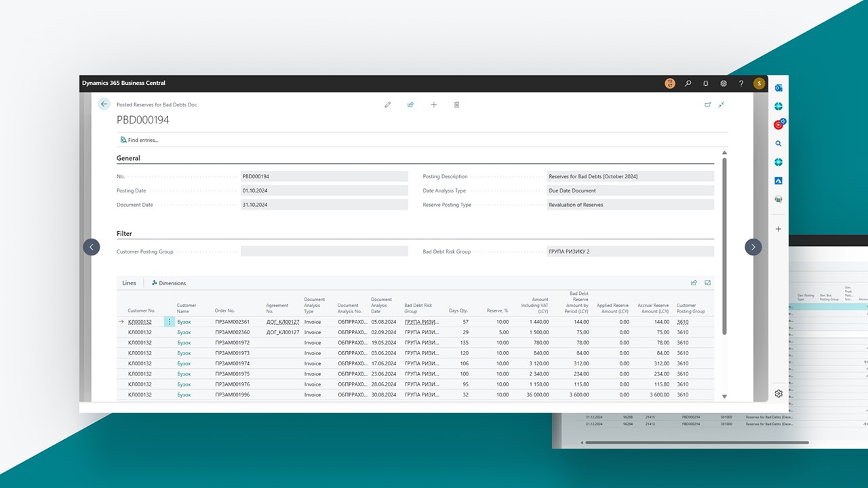Viewport: 868px width, 488px height.
Task: Click the empty Customer Posting Group filter field
Action: 325,251
